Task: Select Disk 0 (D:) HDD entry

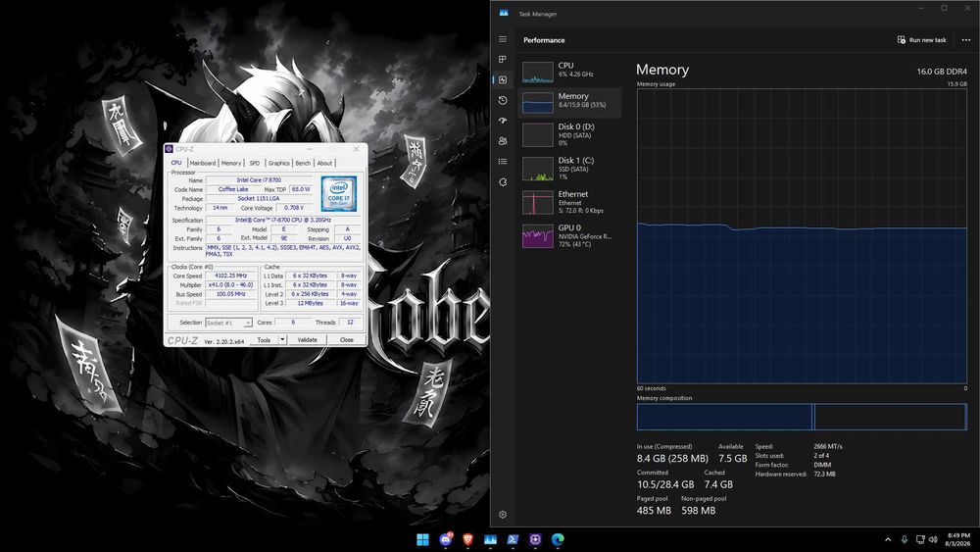Action: pyautogui.click(x=569, y=134)
